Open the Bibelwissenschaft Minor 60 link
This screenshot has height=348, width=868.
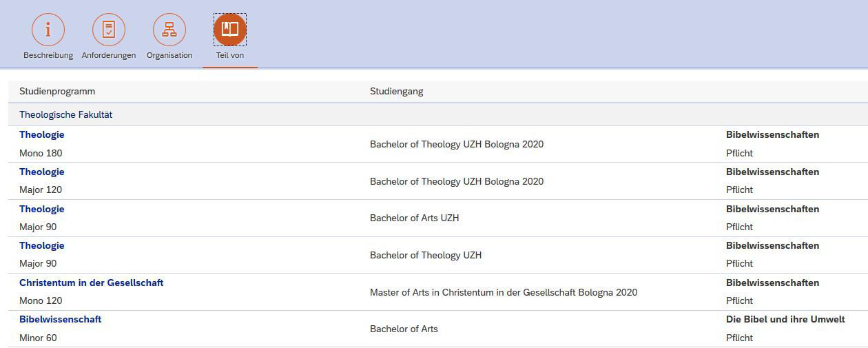(61, 320)
